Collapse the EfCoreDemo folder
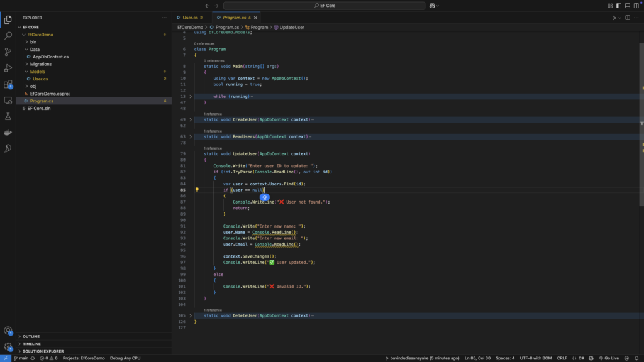644x362 pixels. click(24, 35)
